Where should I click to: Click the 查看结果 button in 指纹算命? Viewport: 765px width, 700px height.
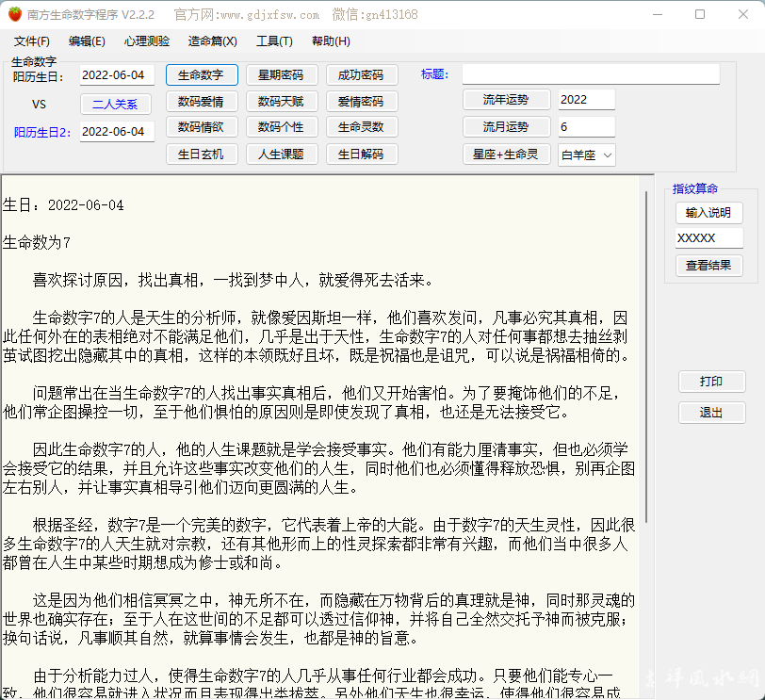point(708,266)
